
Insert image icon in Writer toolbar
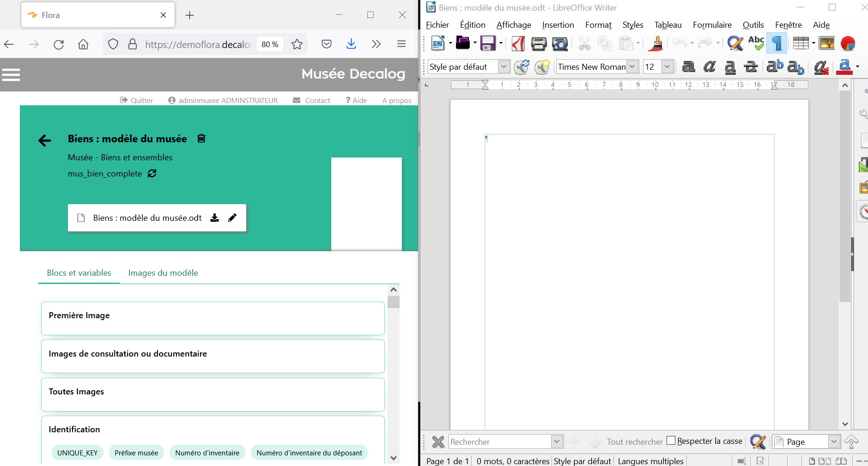[827, 43]
